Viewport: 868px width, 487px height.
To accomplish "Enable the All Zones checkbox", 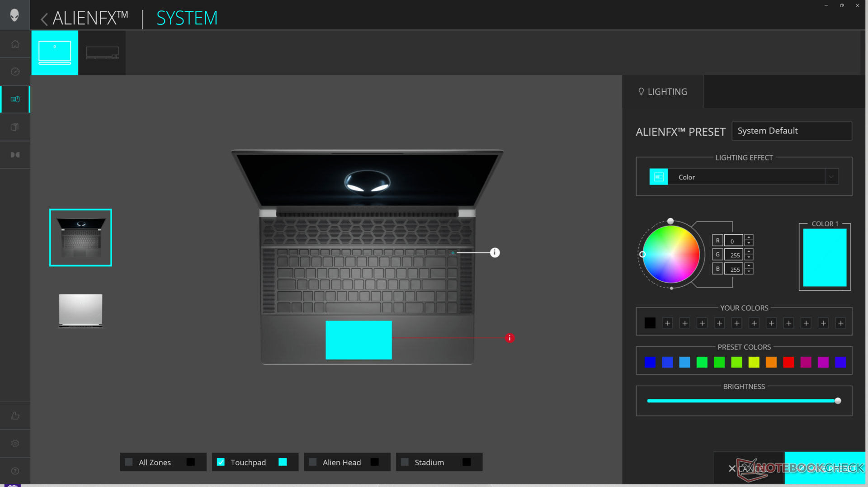I will [x=129, y=462].
